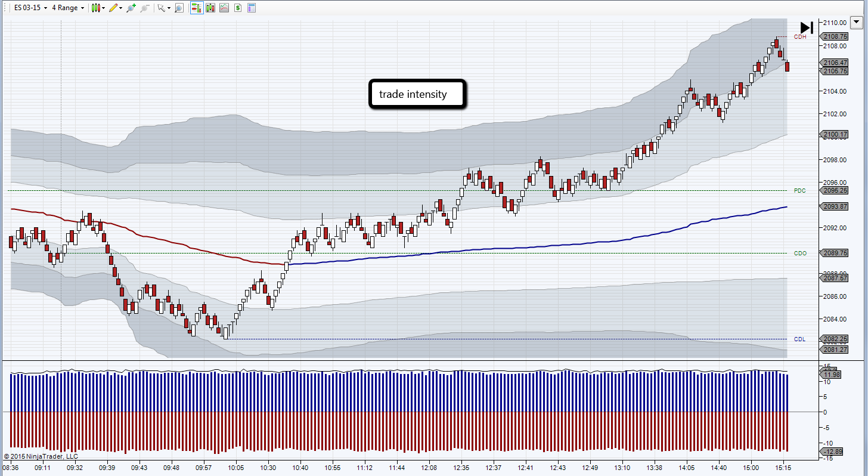Click the 2100.17 price marker
This screenshot has height=476, width=868.
point(835,135)
